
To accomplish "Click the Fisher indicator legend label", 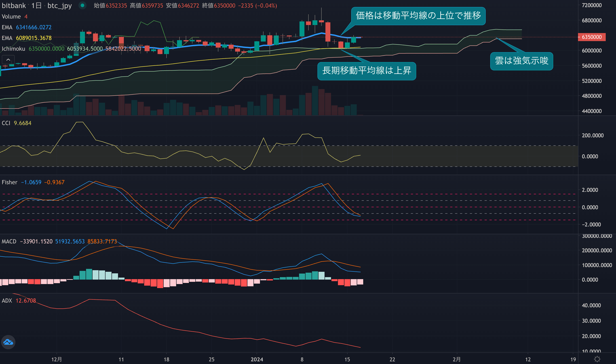I will point(10,182).
